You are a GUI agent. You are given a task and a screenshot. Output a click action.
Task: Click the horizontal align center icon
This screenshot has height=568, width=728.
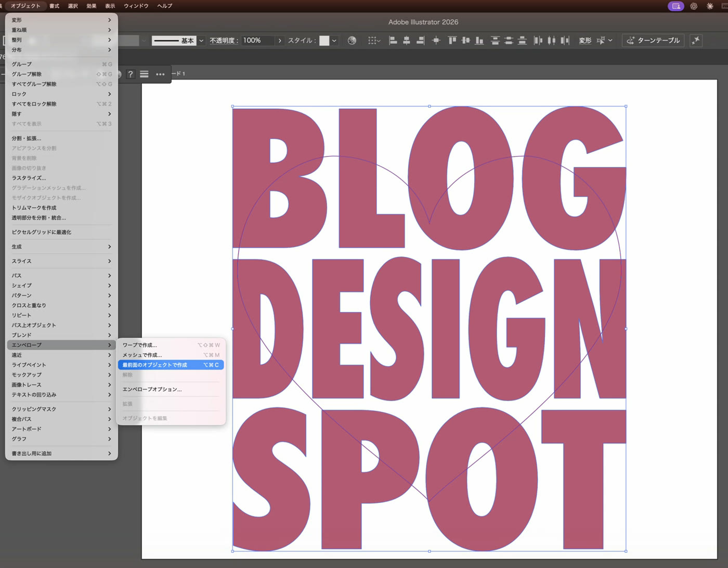407,40
